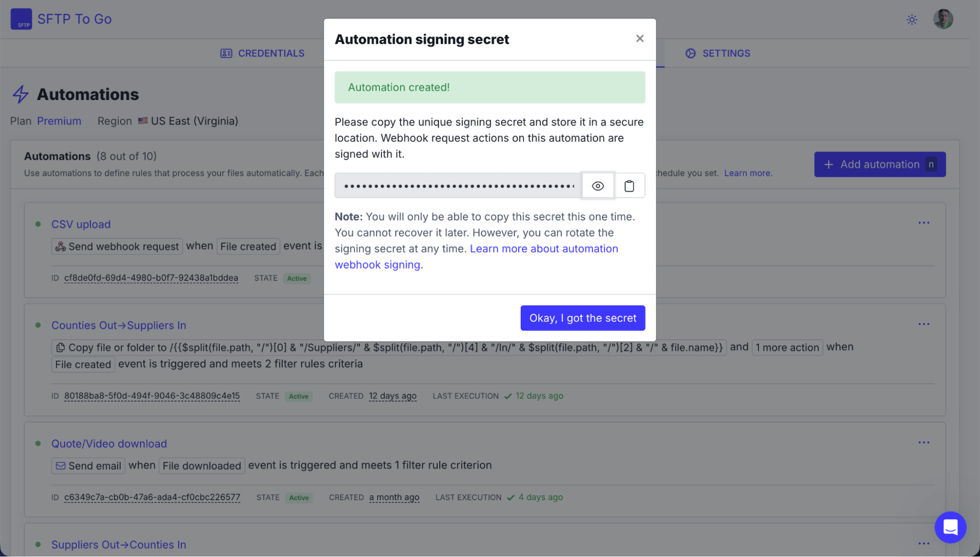Image resolution: width=980 pixels, height=557 pixels.
Task: Switch to the Credentials tab
Action: [262, 53]
